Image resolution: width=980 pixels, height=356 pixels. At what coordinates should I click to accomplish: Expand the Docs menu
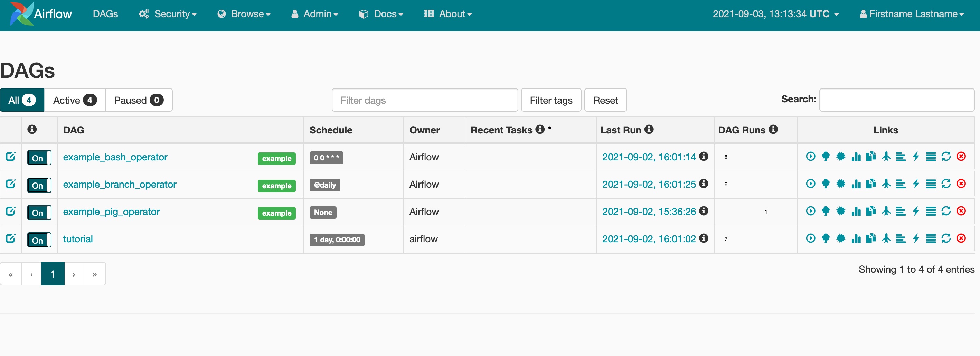381,14
